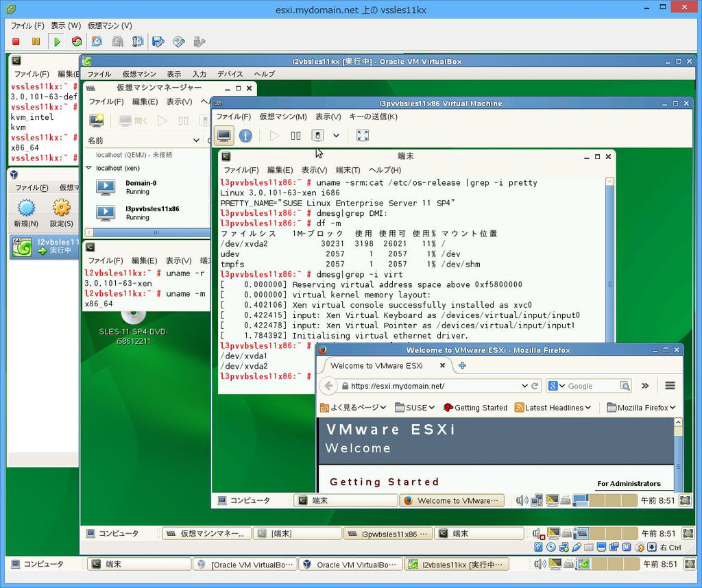The height and width of the screenshot is (588, 702).
Task: Expand the SUSE bookmarks folder
Action: [x=415, y=407]
